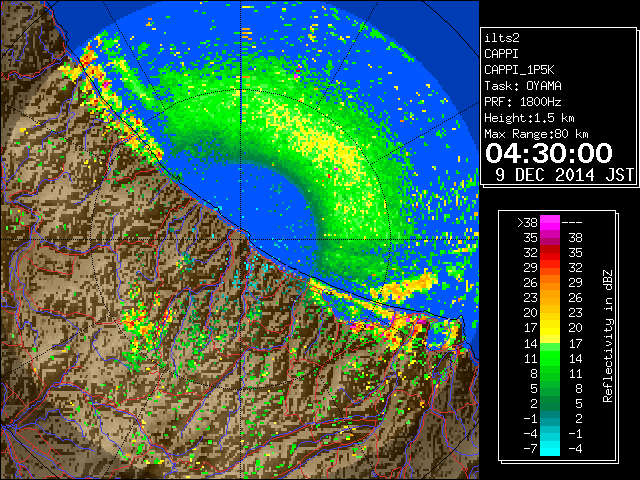Viewport: 640px width, 480px height.
Task: Click the orange 26 to 29 dBZ legend swatch
Action: 550,282
